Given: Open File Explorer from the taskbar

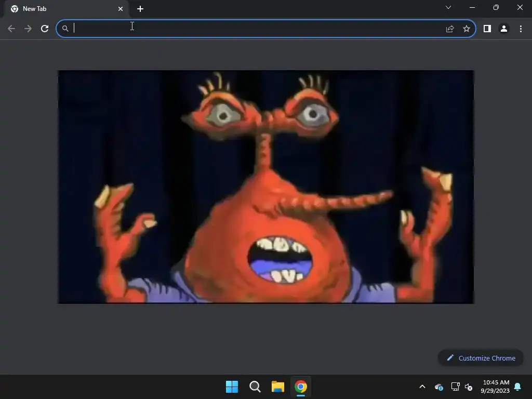Looking at the screenshot, I should 278,387.
